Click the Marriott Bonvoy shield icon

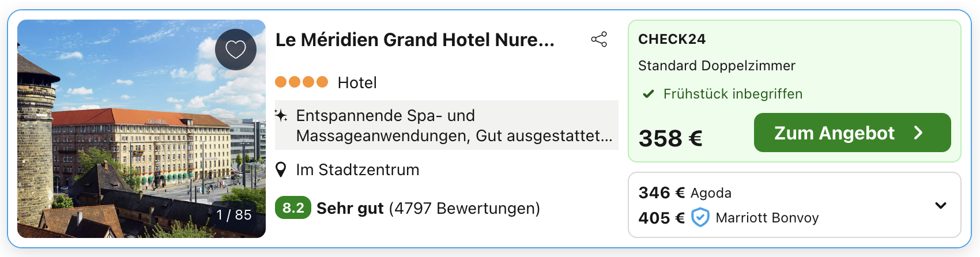coord(700,218)
